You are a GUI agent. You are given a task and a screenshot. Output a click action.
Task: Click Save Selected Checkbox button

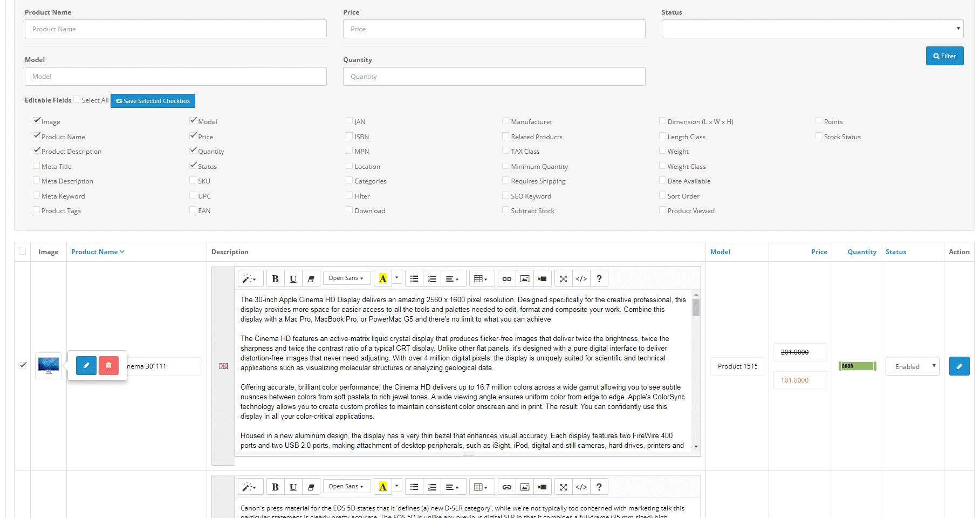click(x=153, y=101)
